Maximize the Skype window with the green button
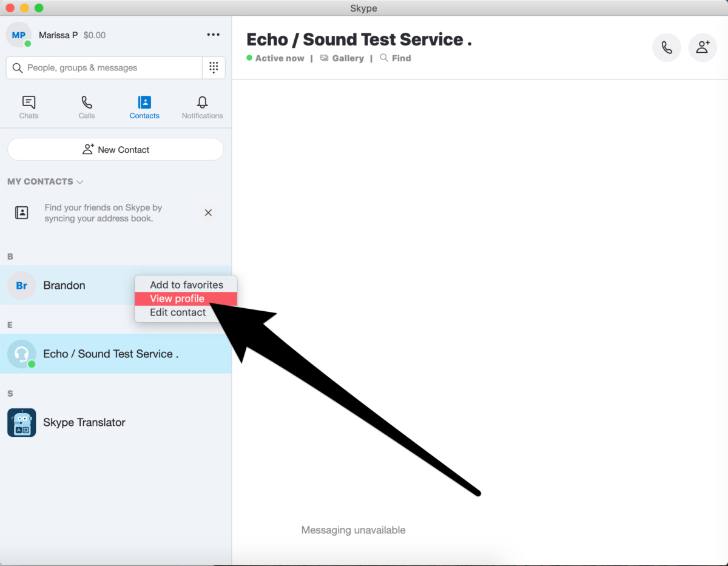728x566 pixels. pos(39,8)
